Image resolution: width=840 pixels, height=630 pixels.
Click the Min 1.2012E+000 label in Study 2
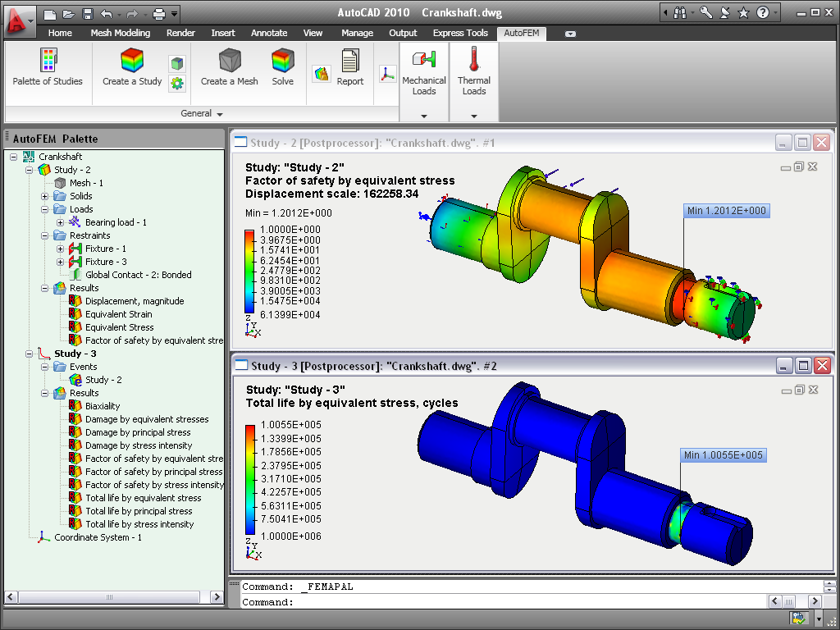[727, 211]
